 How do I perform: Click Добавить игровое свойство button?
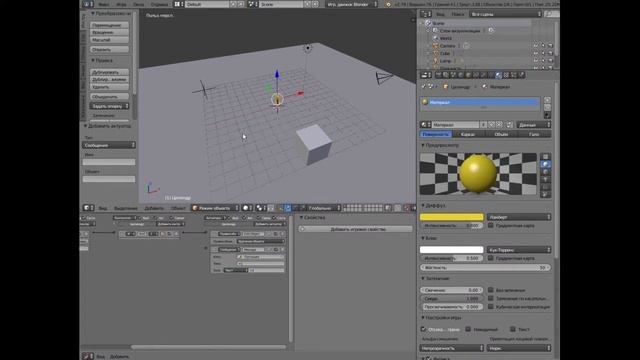(x=355, y=229)
